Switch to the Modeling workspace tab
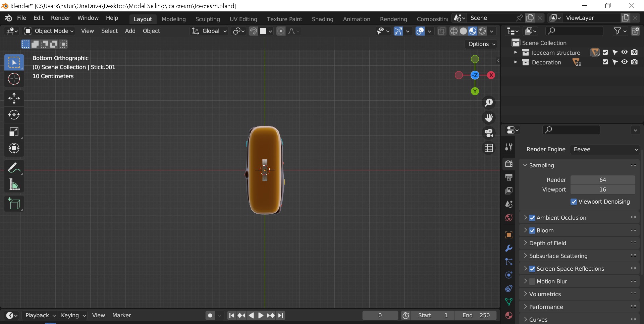Image resolution: width=644 pixels, height=324 pixels. [x=174, y=19]
